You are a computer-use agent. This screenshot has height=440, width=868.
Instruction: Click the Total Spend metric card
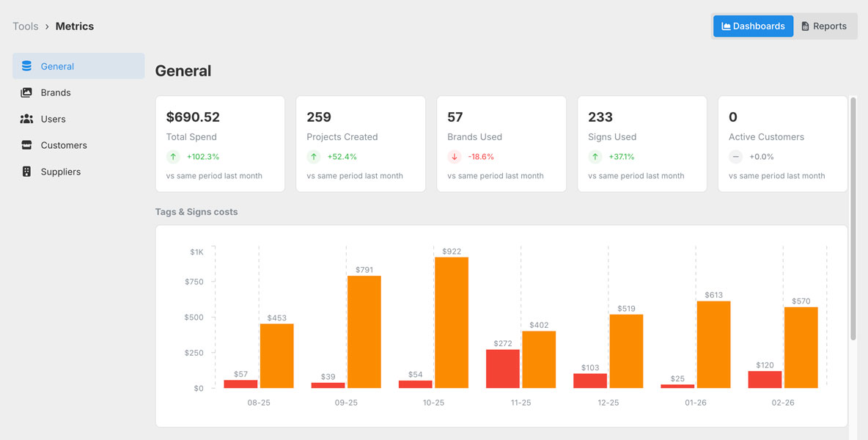(x=220, y=143)
